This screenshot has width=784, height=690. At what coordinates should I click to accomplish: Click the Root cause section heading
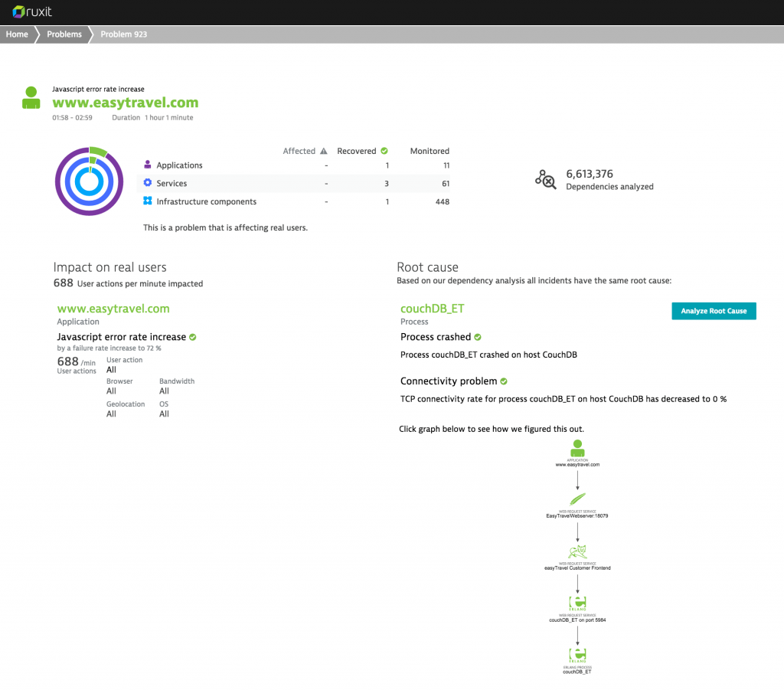(x=427, y=267)
